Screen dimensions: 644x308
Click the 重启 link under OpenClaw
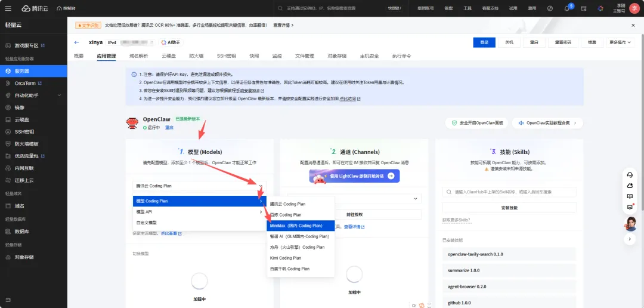tap(169, 128)
